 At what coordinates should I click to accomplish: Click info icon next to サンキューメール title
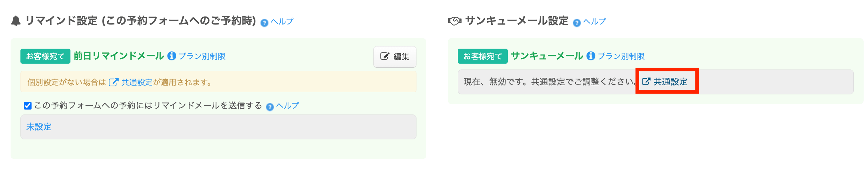pos(591,56)
